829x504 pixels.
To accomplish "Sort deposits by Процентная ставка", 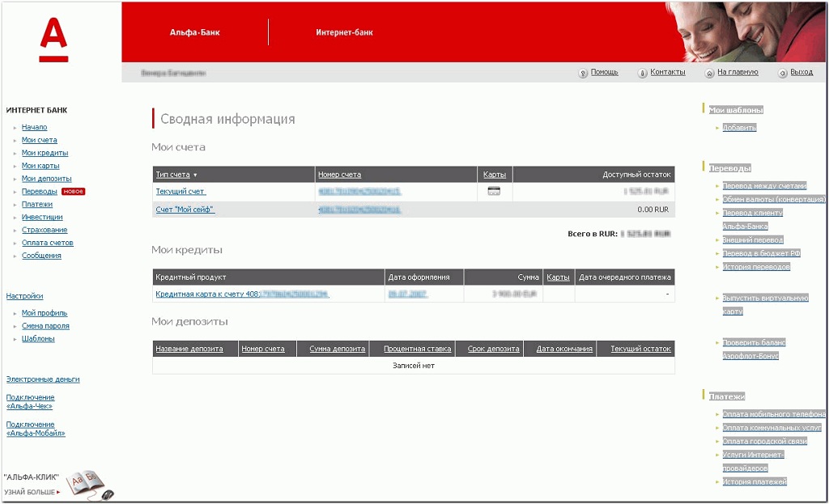I will point(418,349).
